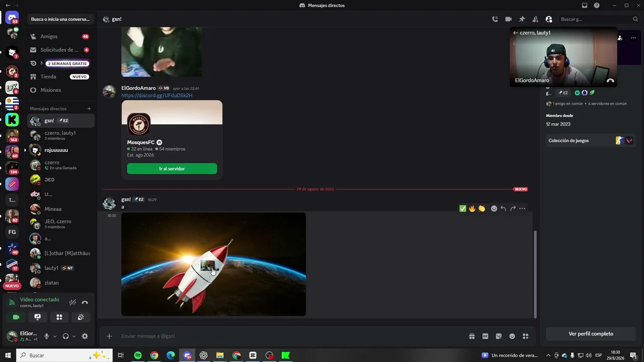Open the Amigos tab
The width and height of the screenshot is (644, 362).
pos(60,37)
